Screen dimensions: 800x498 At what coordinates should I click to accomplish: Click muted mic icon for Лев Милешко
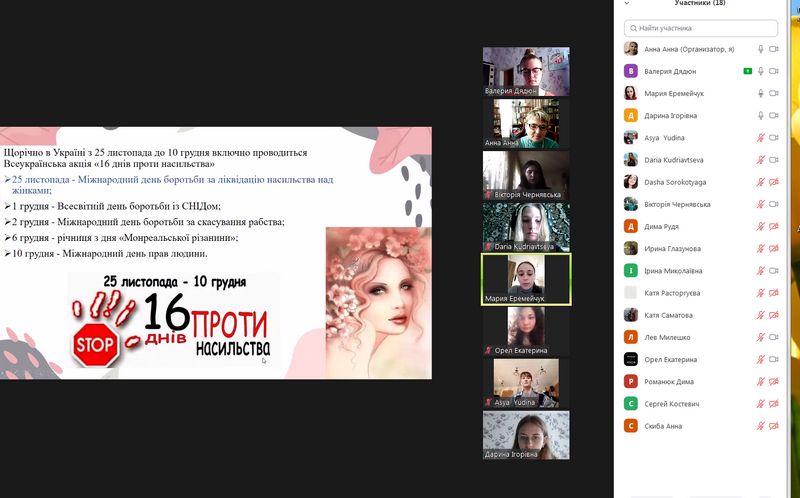coord(760,337)
